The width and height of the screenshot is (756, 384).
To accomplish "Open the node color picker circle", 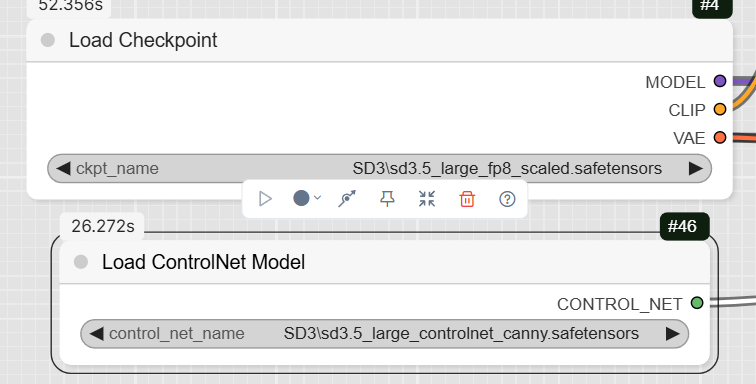I will (301, 198).
